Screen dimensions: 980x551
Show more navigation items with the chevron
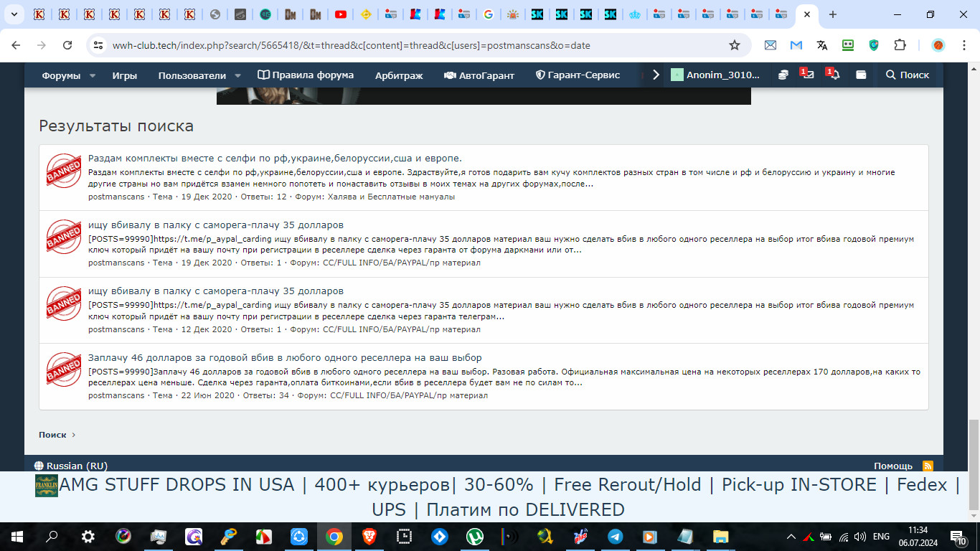[656, 75]
